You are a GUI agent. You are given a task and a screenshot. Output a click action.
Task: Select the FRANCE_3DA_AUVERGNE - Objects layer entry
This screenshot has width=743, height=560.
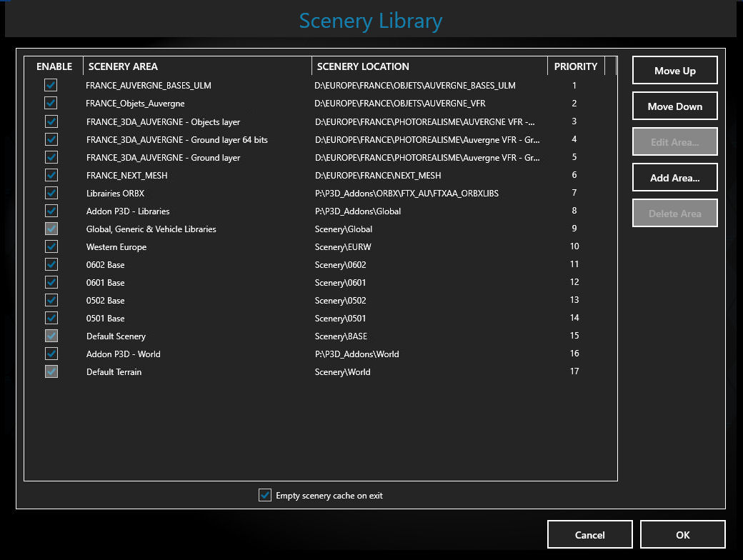pyautogui.click(x=163, y=122)
